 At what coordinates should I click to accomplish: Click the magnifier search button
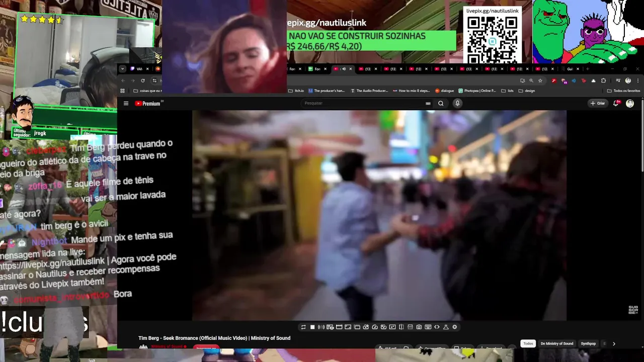click(441, 104)
